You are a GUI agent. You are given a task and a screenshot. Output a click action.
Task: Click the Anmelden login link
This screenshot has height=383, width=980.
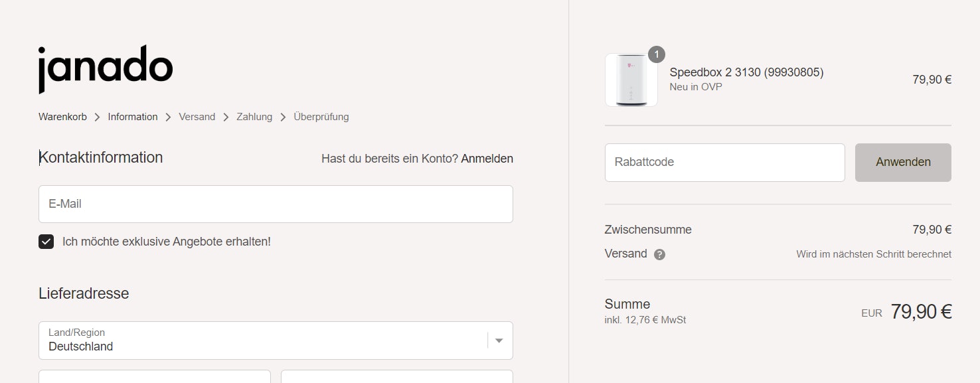point(487,159)
